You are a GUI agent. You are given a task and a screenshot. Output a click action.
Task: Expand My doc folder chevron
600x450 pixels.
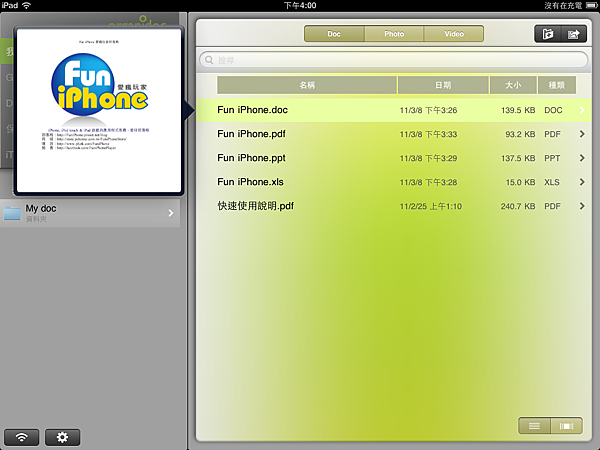pos(171,213)
